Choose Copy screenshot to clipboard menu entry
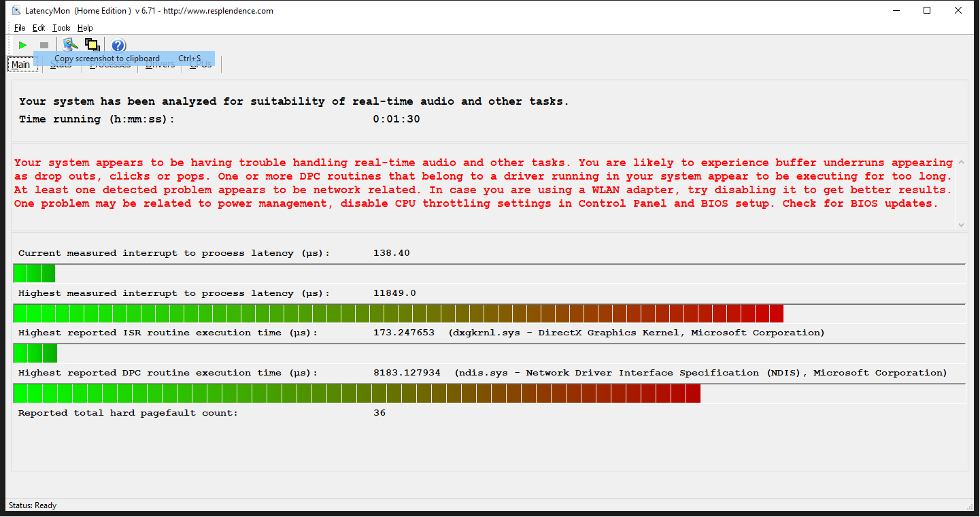Screen dimensions: 980x517 (x=124, y=59)
